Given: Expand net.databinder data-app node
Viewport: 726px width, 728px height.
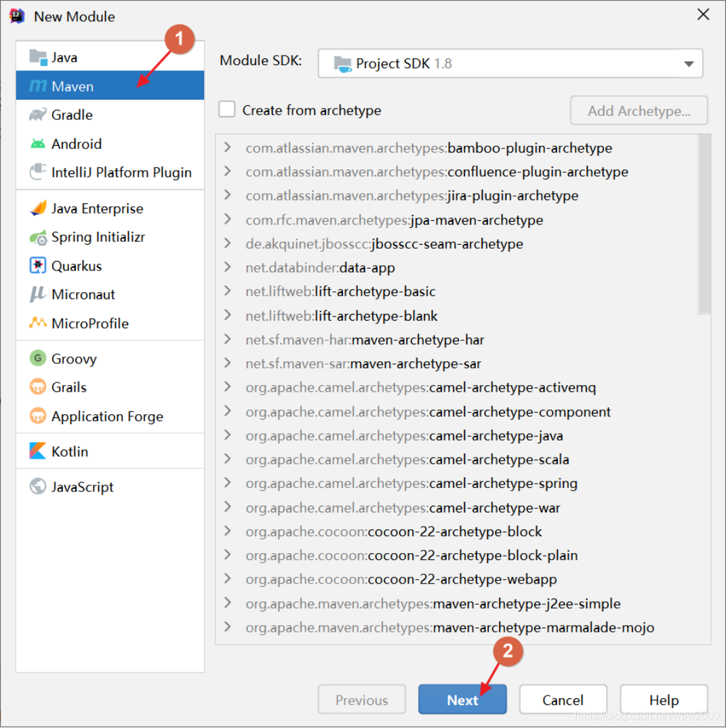Looking at the screenshot, I should [228, 267].
